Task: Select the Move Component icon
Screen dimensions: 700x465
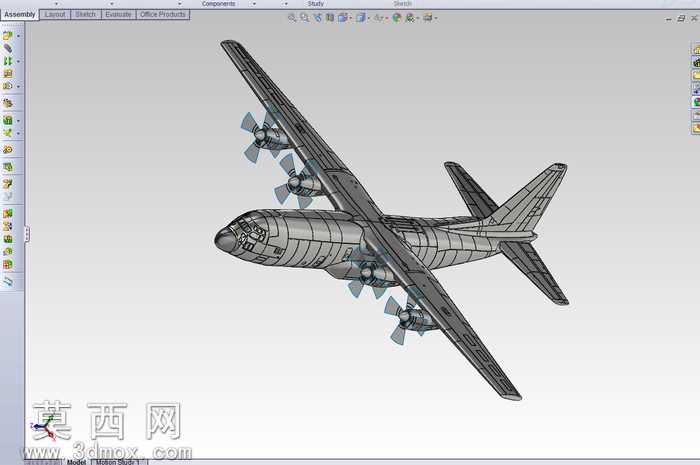Action: pos(8,86)
